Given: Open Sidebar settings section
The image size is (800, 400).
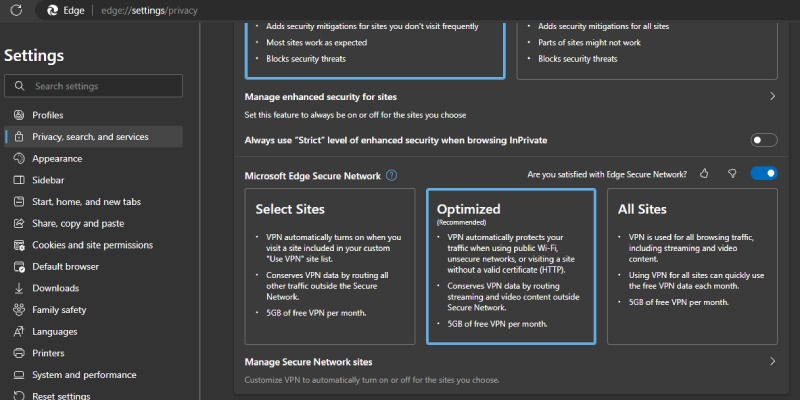Looking at the screenshot, I should coord(93,180).
